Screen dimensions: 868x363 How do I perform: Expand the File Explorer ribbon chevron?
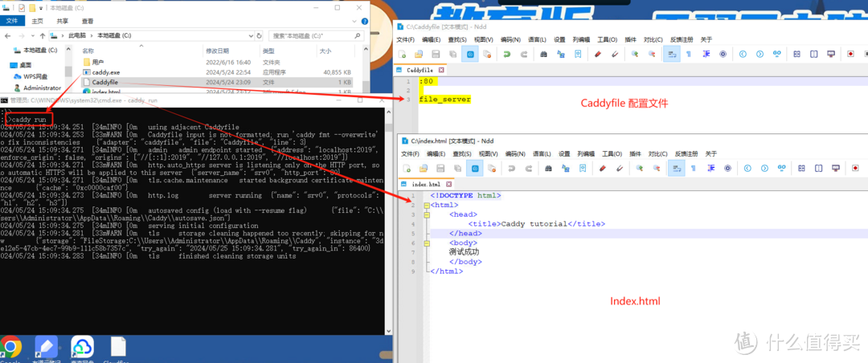coord(353,21)
